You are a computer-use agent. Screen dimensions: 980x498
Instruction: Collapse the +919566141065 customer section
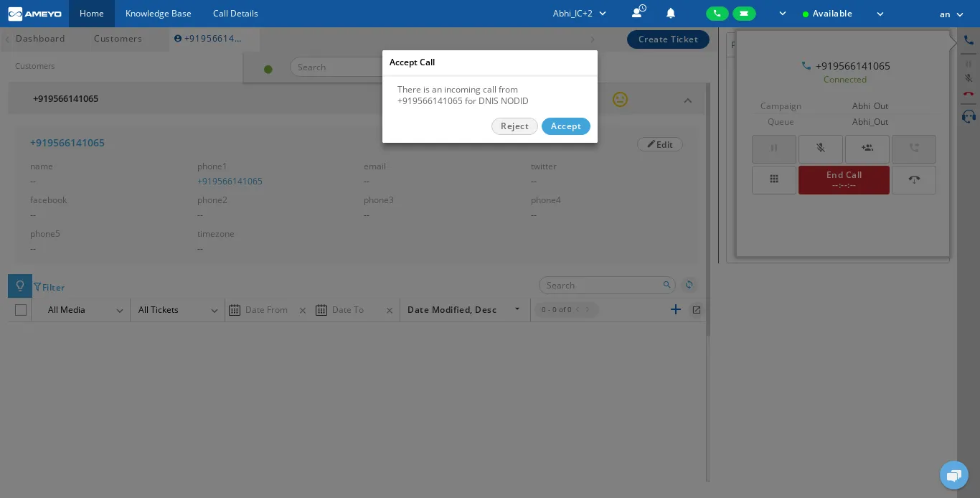pyautogui.click(x=687, y=100)
